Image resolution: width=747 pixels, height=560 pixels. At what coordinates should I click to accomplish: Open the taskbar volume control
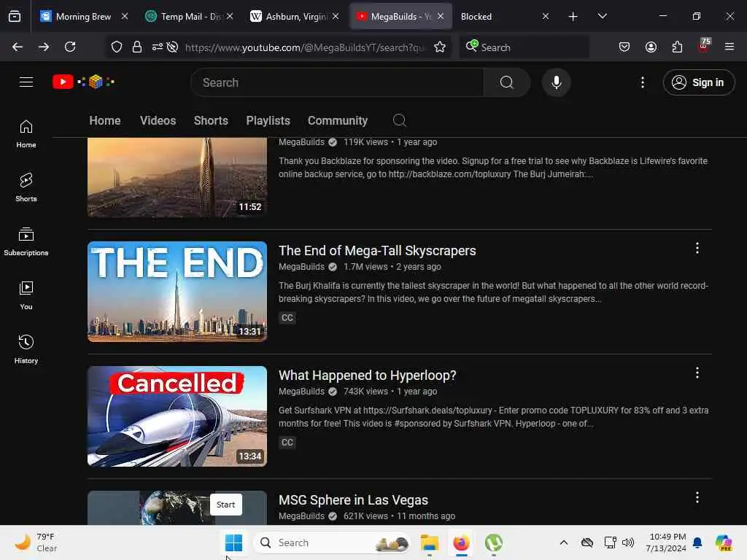pos(628,542)
